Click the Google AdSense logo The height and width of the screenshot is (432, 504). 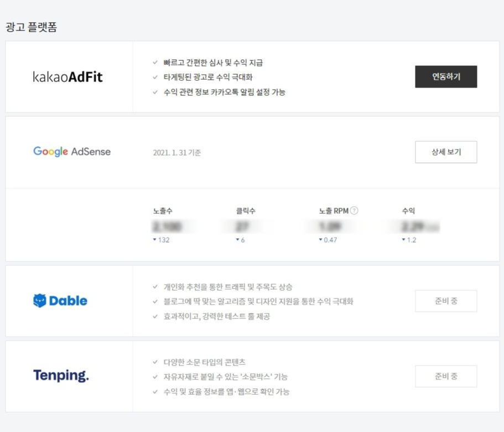tap(72, 151)
